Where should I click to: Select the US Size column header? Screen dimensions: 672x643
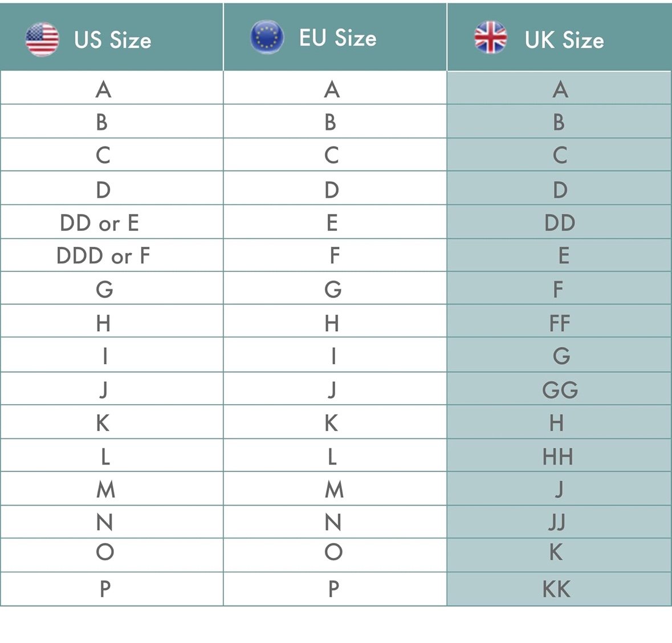tap(111, 37)
